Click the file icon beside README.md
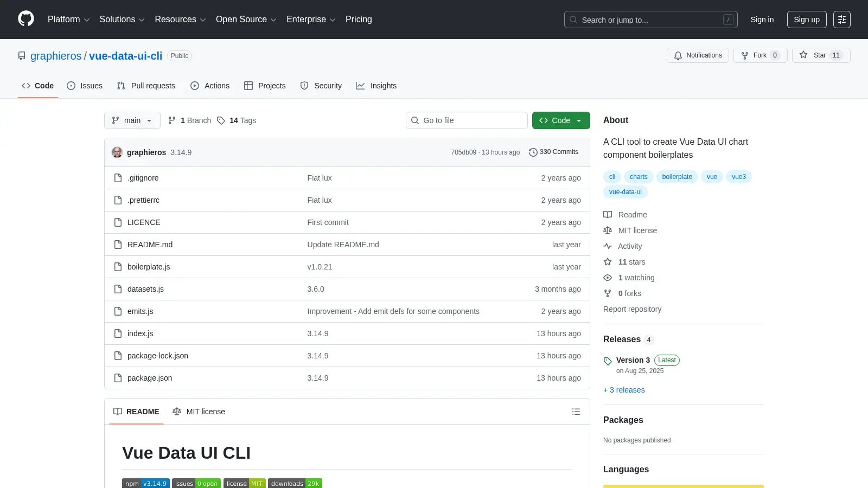The image size is (868, 488). [118, 245]
